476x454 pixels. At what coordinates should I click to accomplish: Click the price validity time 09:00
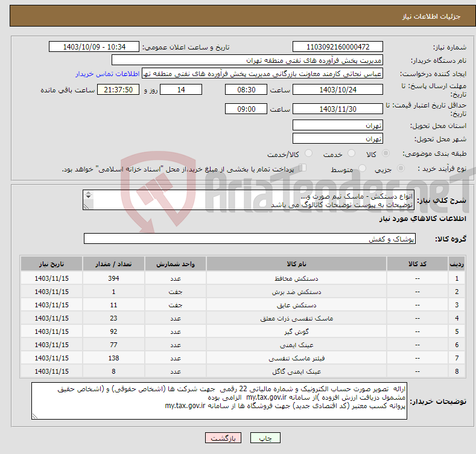(x=246, y=109)
